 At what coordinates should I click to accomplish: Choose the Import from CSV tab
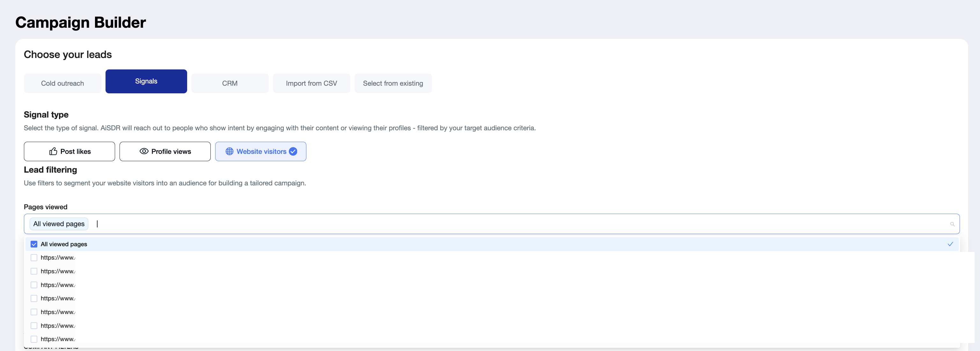(x=311, y=83)
